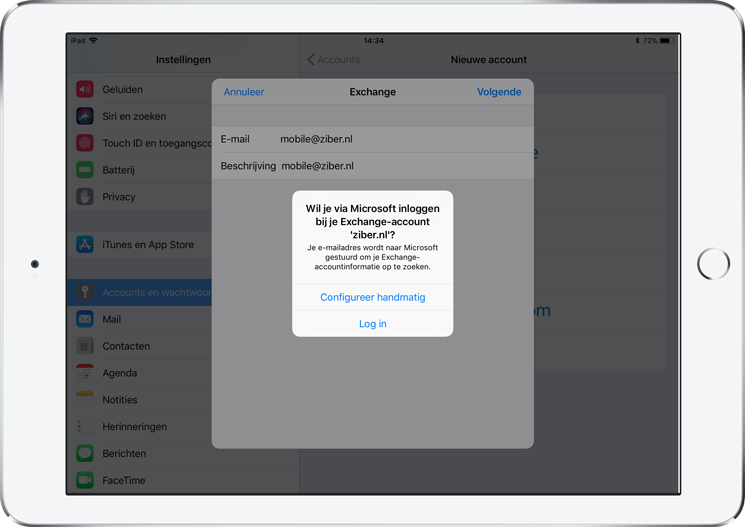
Task: Tap the Herinneringen list icon
Action: pos(85,426)
